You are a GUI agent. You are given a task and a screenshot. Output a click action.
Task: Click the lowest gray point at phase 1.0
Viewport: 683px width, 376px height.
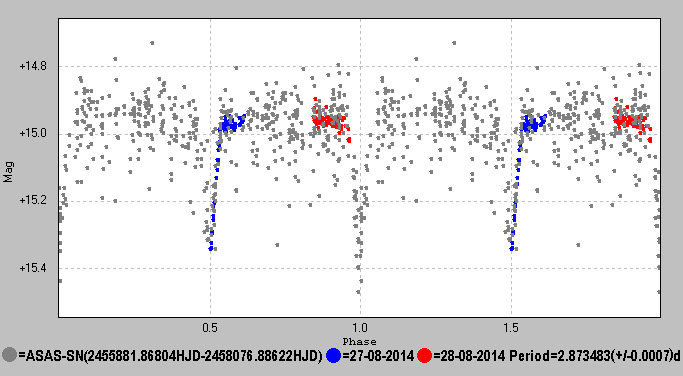click(358, 292)
